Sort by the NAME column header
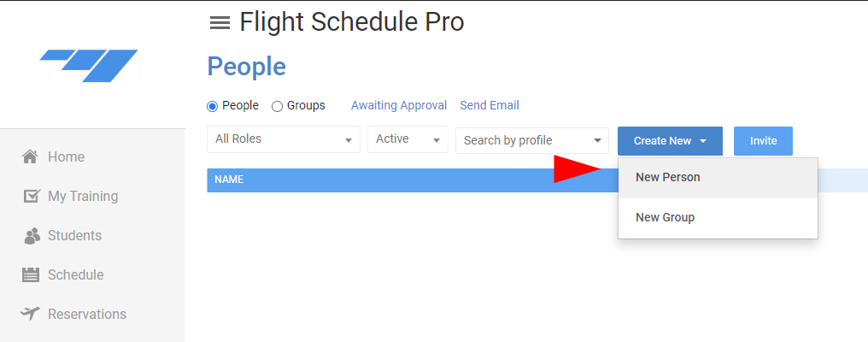Image resolution: width=868 pixels, height=342 pixels. (229, 180)
